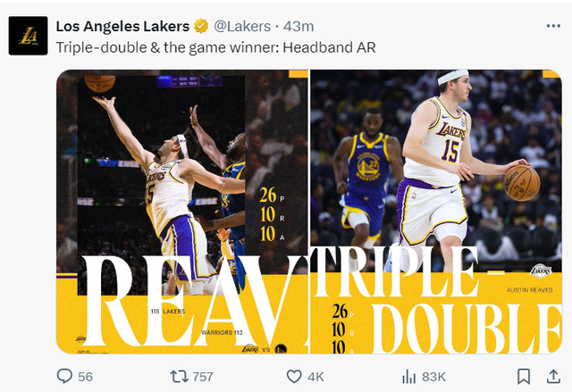Click the 56 replies count
The image size is (572, 392).
[x=85, y=376]
